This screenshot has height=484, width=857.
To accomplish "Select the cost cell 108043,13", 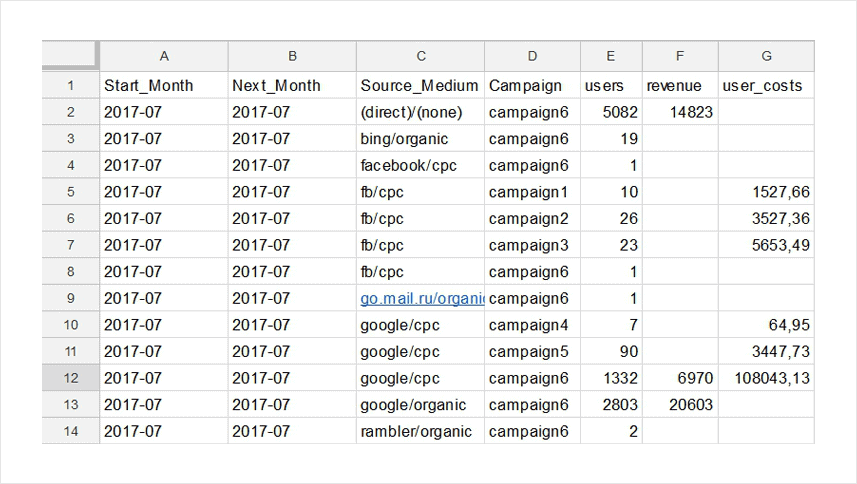I will click(x=766, y=378).
